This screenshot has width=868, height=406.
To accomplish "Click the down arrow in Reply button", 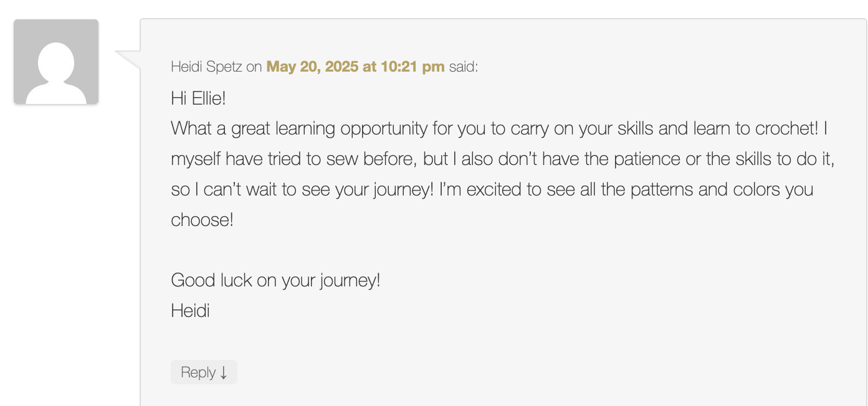I will [x=224, y=373].
